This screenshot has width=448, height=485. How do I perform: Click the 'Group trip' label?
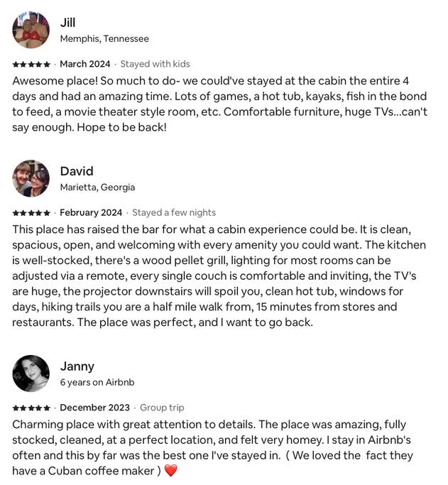(x=162, y=408)
